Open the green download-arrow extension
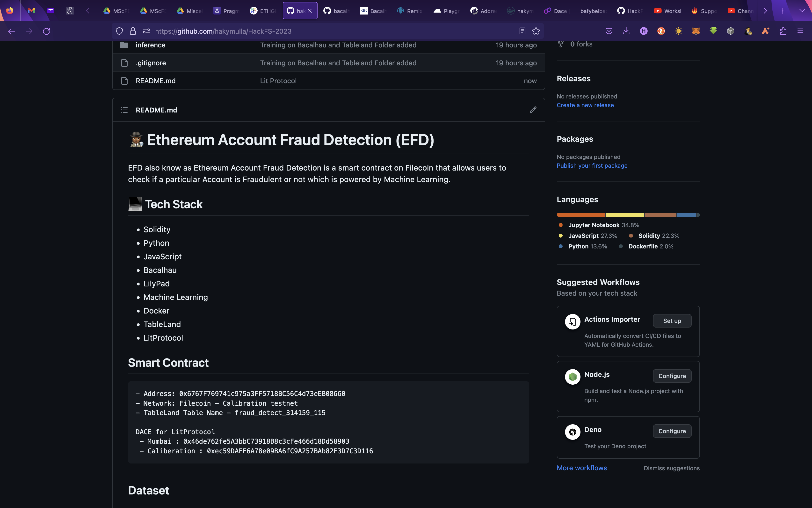The image size is (812, 508). [713, 31]
